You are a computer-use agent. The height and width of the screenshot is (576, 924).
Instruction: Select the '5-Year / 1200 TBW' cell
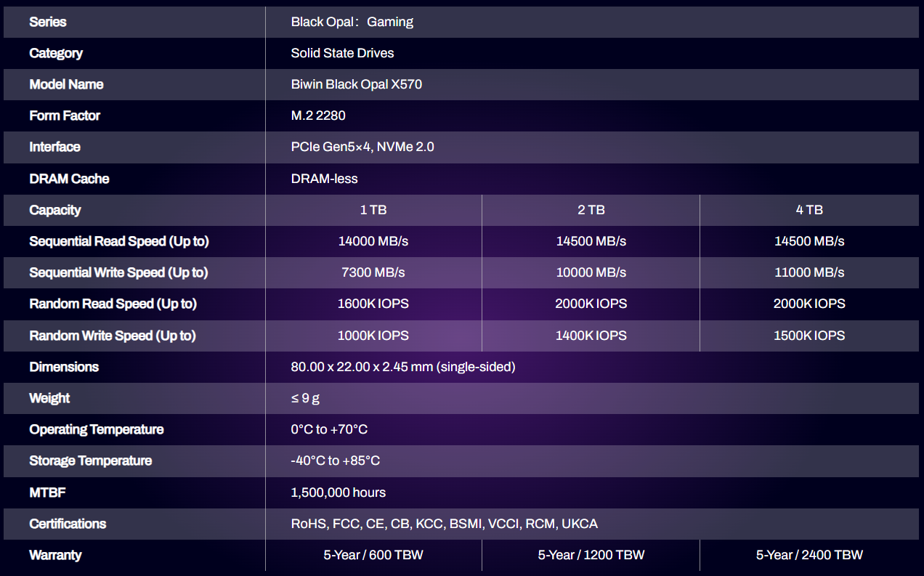coord(591,555)
